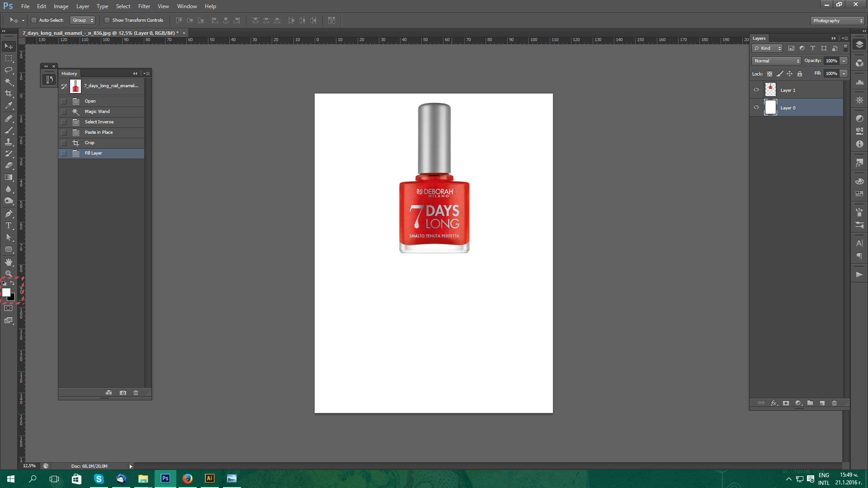Delete current state in History panel

[136, 393]
